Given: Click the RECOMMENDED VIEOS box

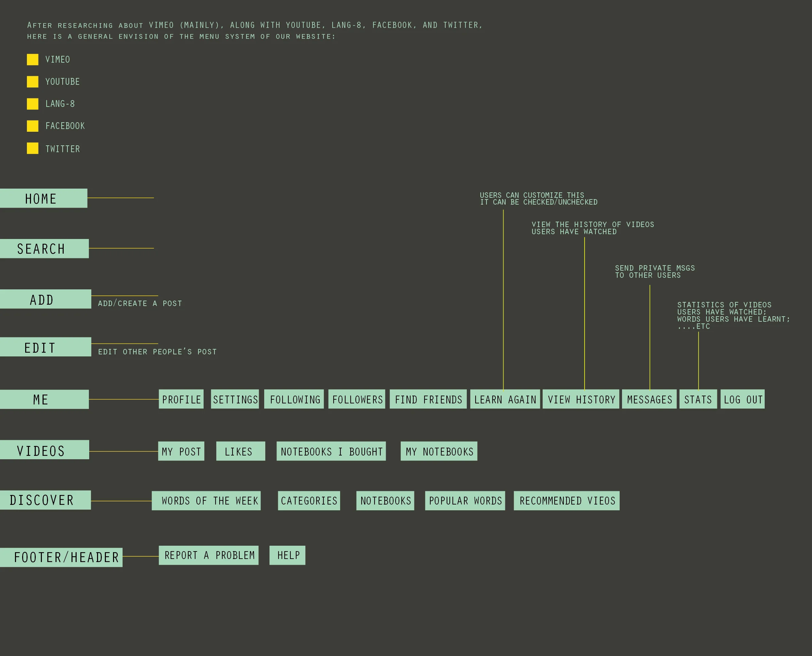Looking at the screenshot, I should click(x=567, y=501).
